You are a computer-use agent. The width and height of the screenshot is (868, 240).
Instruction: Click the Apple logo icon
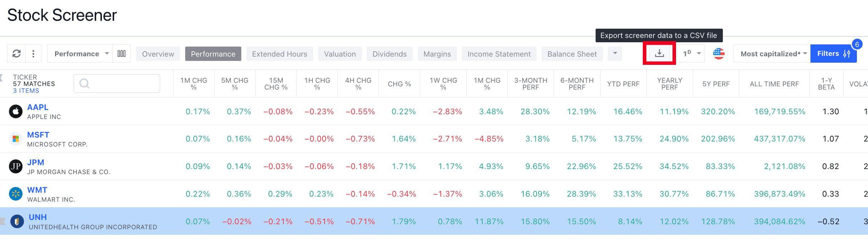pyautogui.click(x=16, y=111)
